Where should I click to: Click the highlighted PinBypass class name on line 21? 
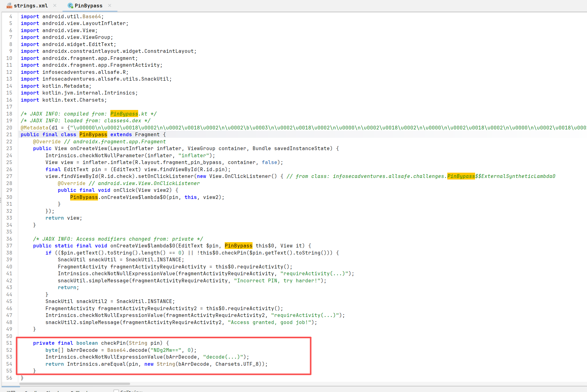click(93, 134)
